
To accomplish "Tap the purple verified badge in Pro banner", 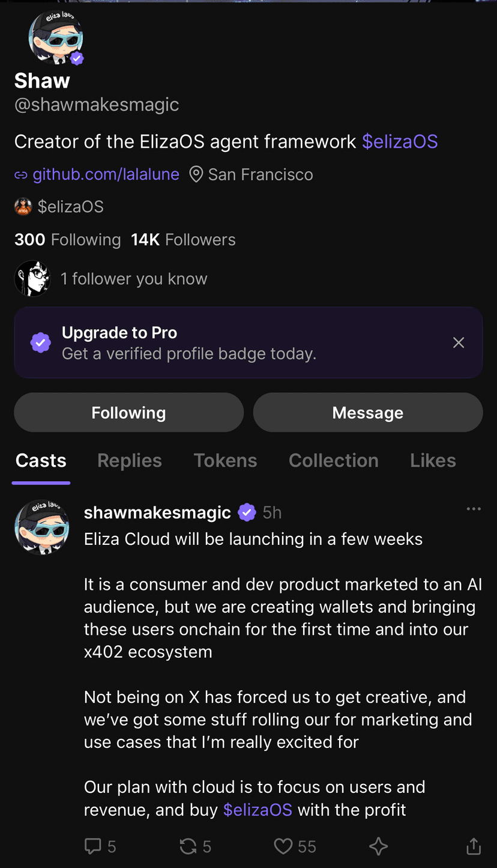I will (x=41, y=343).
